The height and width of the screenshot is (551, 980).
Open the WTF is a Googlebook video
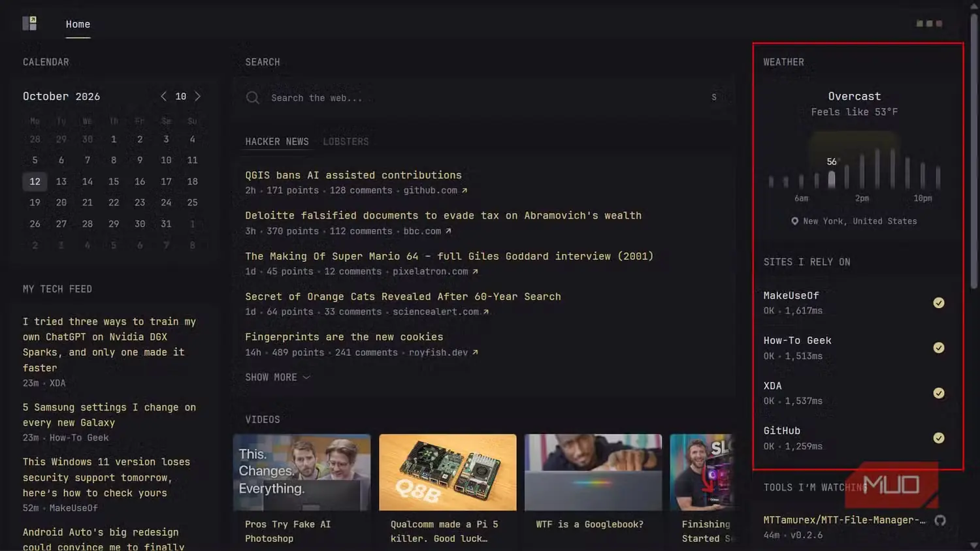(x=593, y=473)
